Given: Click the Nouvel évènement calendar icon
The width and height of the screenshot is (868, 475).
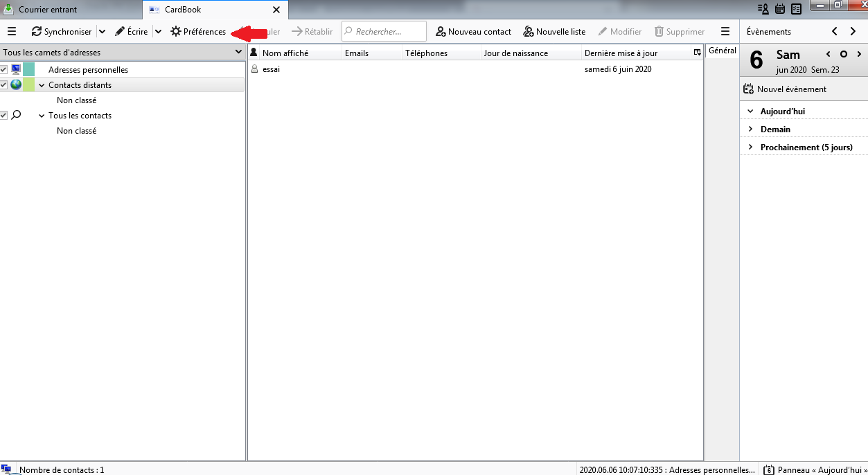Looking at the screenshot, I should 748,89.
